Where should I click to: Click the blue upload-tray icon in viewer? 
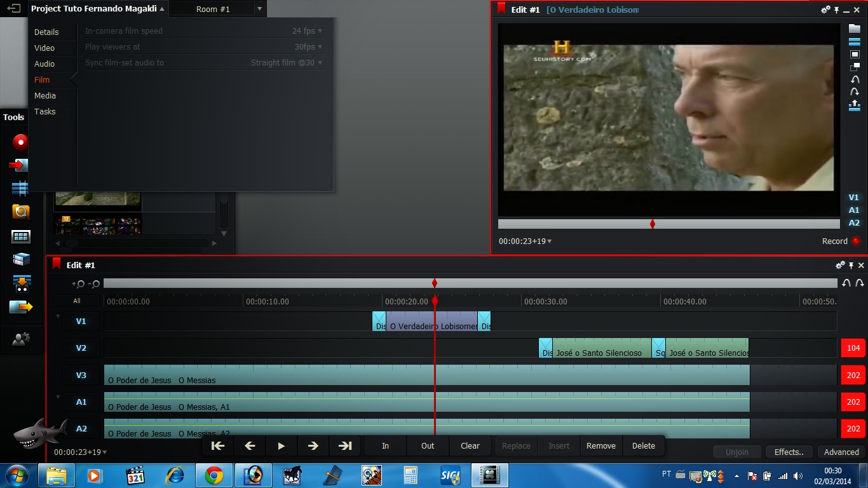click(x=855, y=105)
